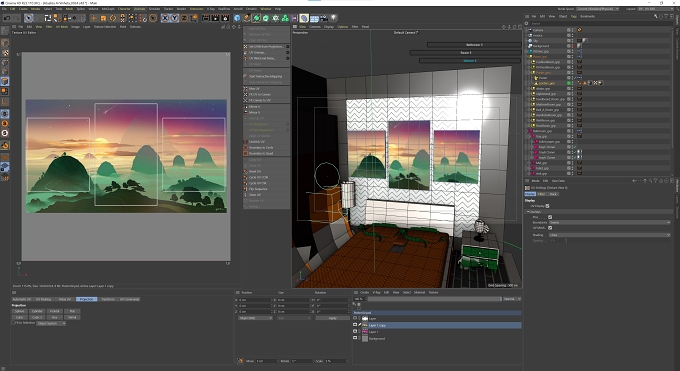Hide the top Layer via its eye icon
This screenshot has width=680, height=371.
click(355, 318)
